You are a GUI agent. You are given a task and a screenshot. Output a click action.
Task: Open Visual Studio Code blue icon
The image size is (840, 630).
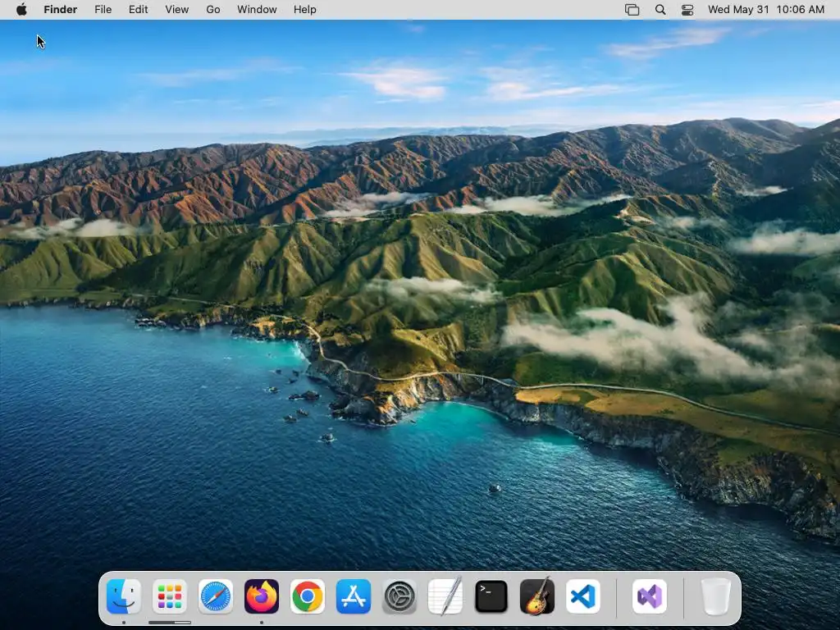(x=583, y=596)
